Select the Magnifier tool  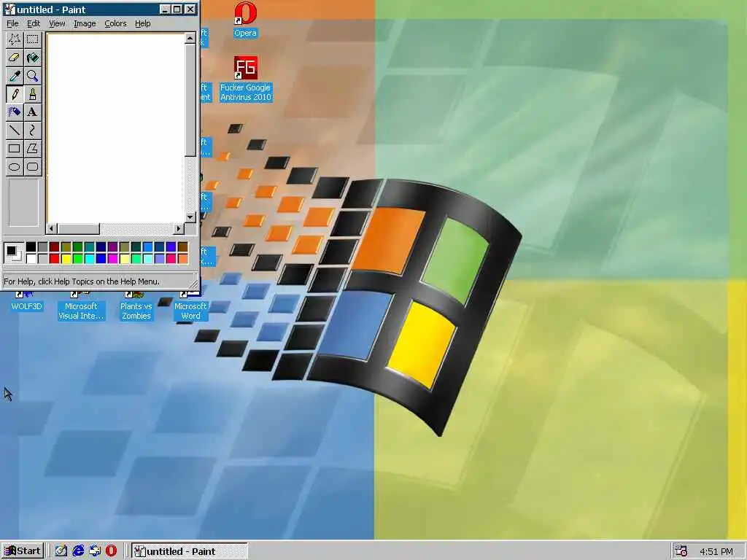click(32, 76)
